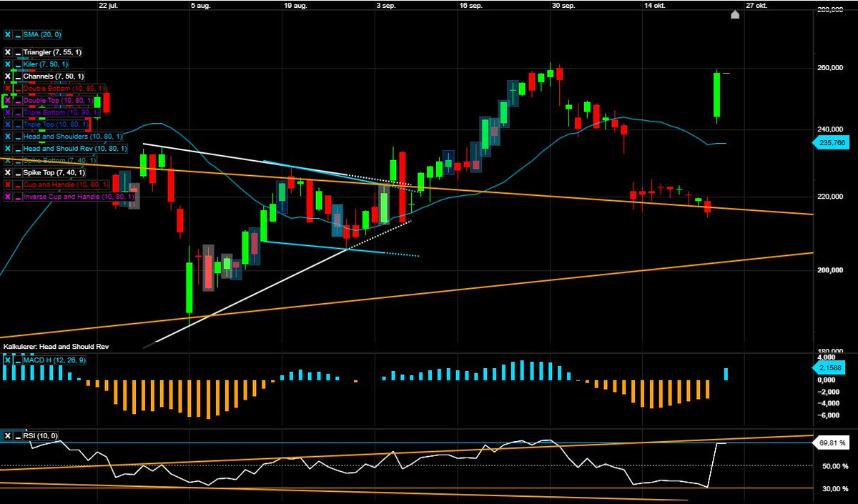Select the Double Bottom (10, 80, 1) label
The height and width of the screenshot is (504, 858).
coord(63,89)
